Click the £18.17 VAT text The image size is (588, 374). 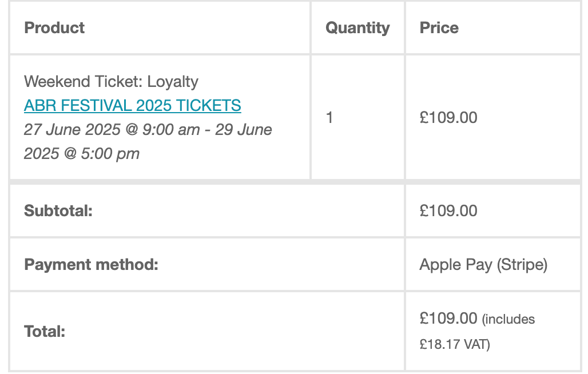pyautogui.click(x=455, y=344)
